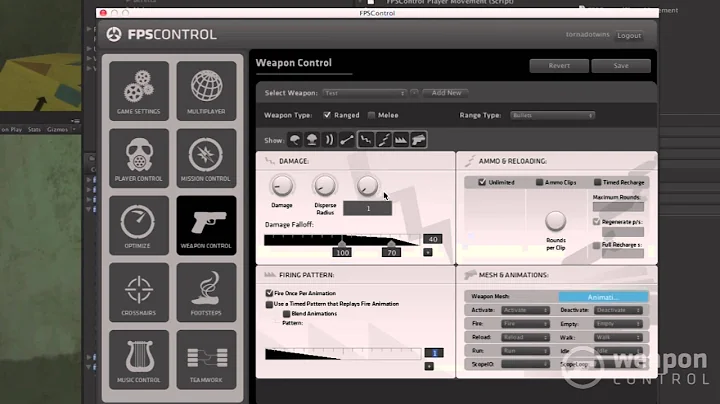This screenshot has width=720, height=404.
Task: Click the Stats tab in Unity window
Action: click(x=34, y=129)
